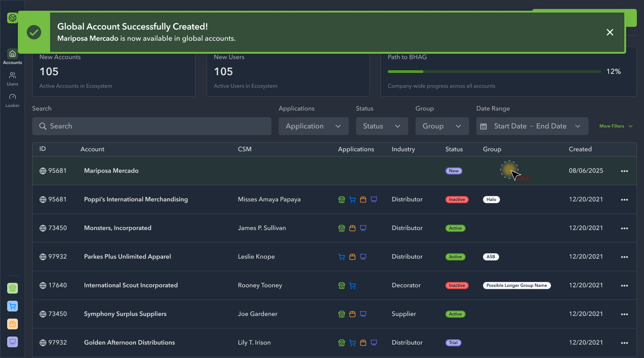This screenshot has width=644, height=358.
Task: Sort by the Created column header
Action: pos(580,149)
